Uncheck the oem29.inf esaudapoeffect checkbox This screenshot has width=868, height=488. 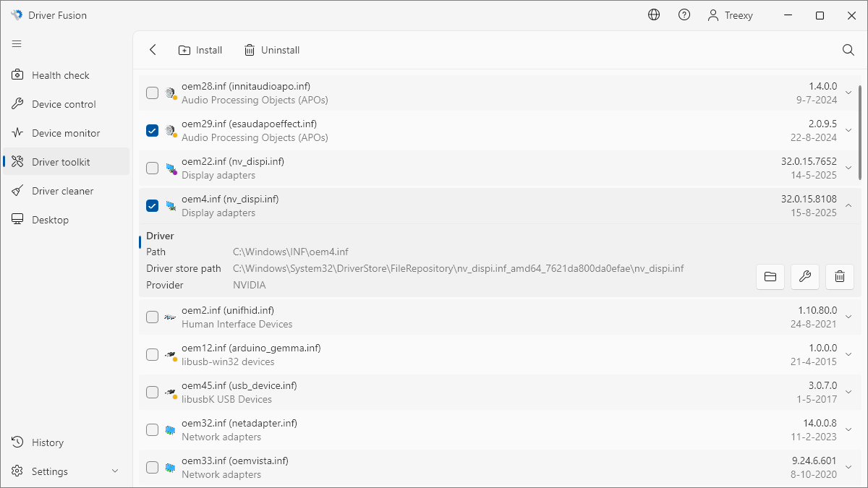tap(152, 130)
